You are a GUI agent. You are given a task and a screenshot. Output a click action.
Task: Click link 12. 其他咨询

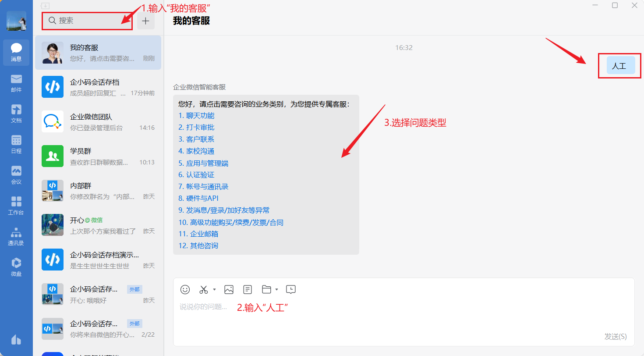(198, 246)
